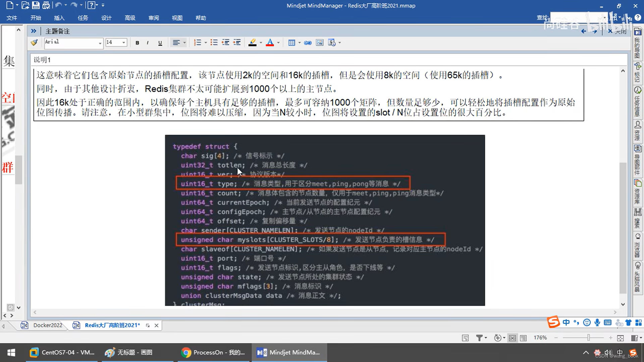Toggle italic formatting

tap(148, 43)
